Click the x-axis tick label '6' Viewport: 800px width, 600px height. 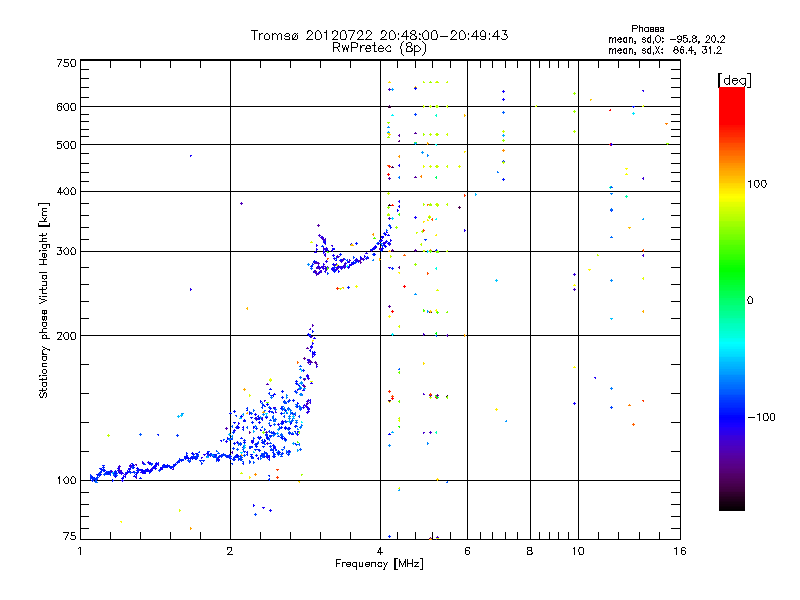click(467, 551)
